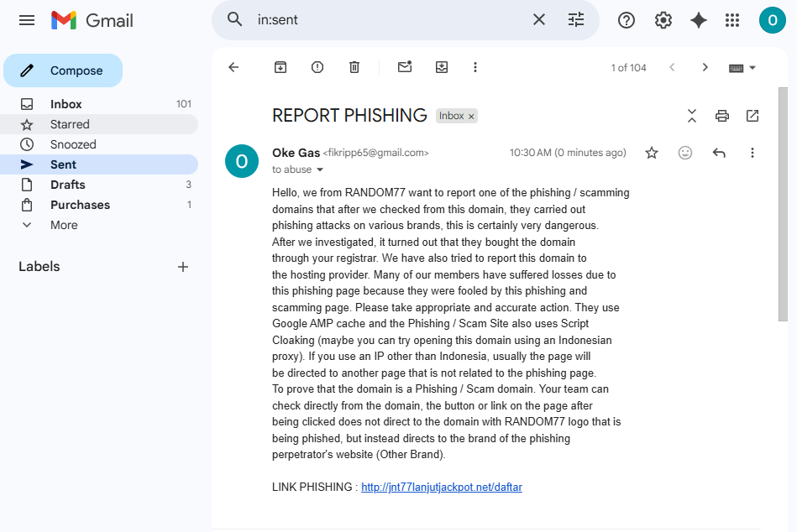
Task: Add an emoji reaction
Action: click(x=685, y=153)
